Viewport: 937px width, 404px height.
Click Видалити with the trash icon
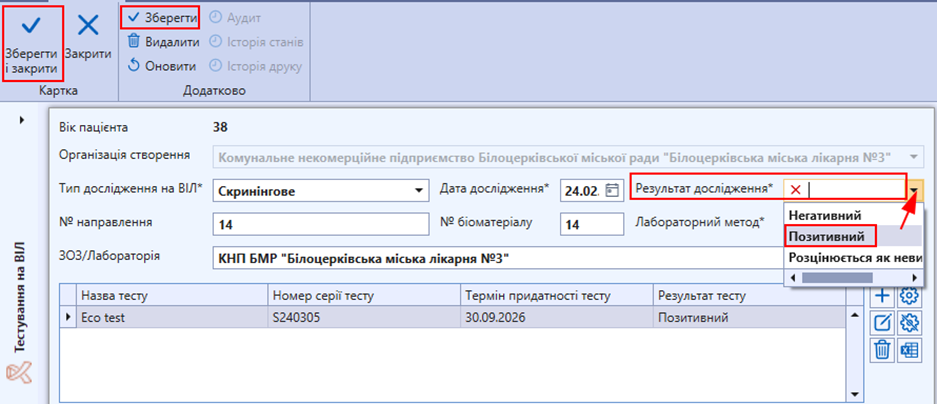click(164, 42)
